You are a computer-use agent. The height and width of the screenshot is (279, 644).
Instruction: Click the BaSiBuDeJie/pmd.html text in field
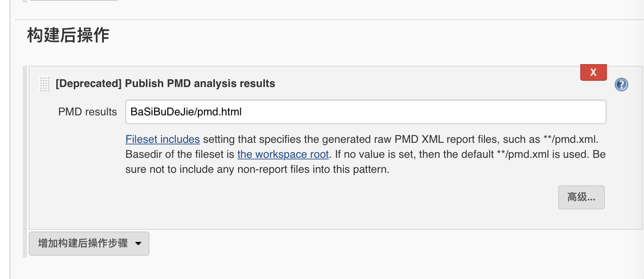[186, 112]
